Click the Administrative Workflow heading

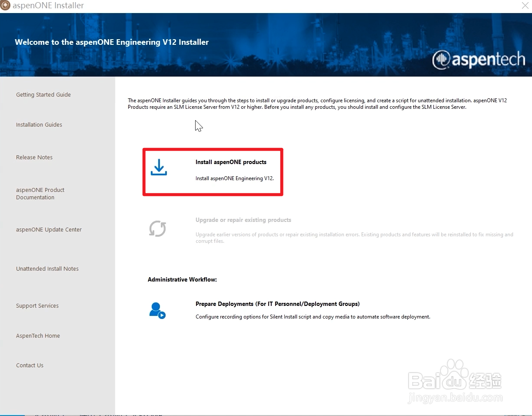182,279
